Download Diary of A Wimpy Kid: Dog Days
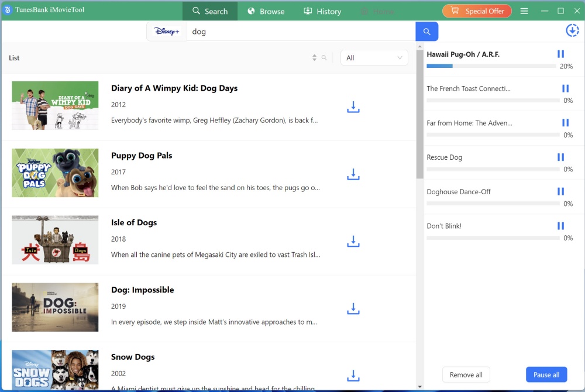This screenshot has width=585, height=392. (353, 107)
